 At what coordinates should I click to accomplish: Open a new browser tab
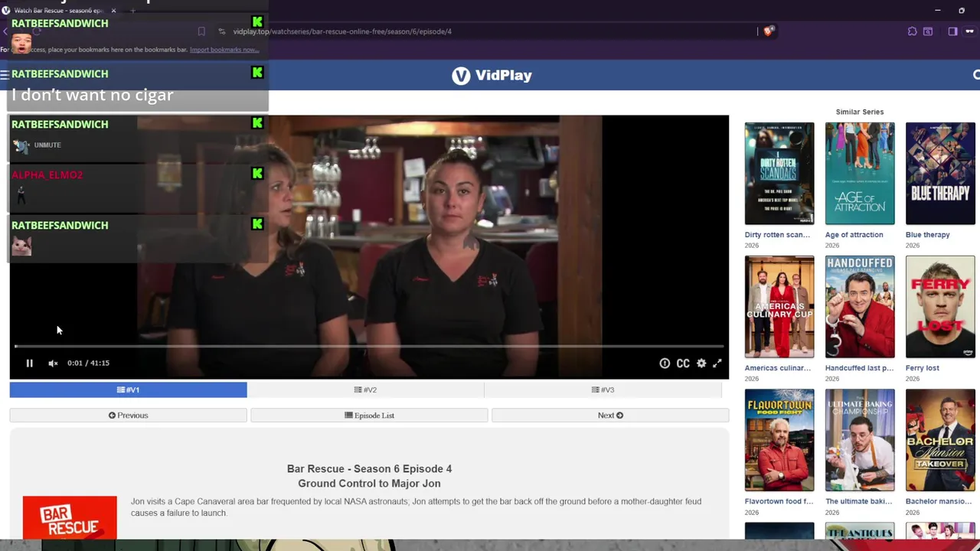(x=132, y=11)
